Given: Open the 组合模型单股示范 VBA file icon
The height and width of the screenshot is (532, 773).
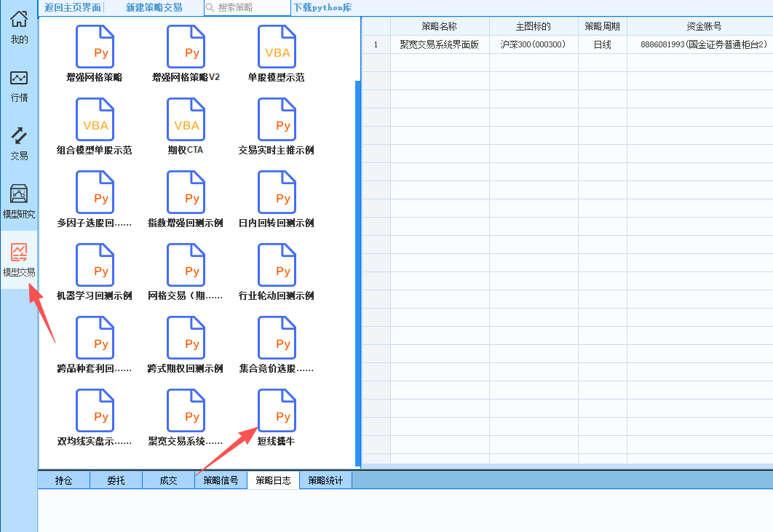Looking at the screenshot, I should click(x=95, y=119).
